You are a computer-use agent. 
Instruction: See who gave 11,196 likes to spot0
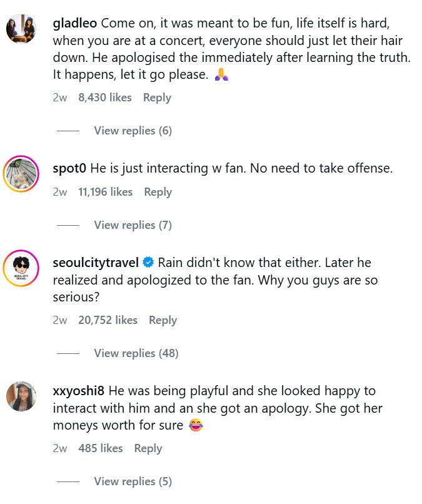(105, 192)
